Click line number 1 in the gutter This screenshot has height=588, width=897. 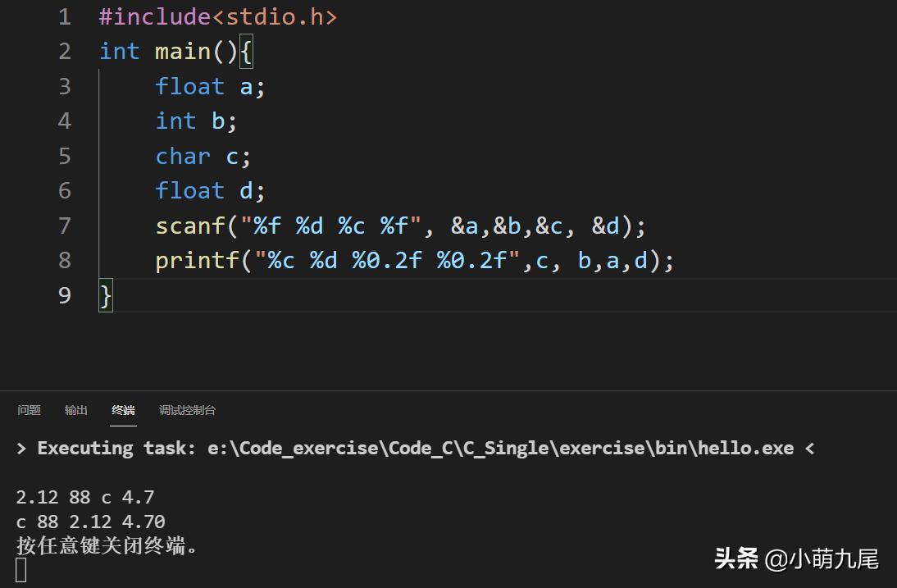(65, 16)
